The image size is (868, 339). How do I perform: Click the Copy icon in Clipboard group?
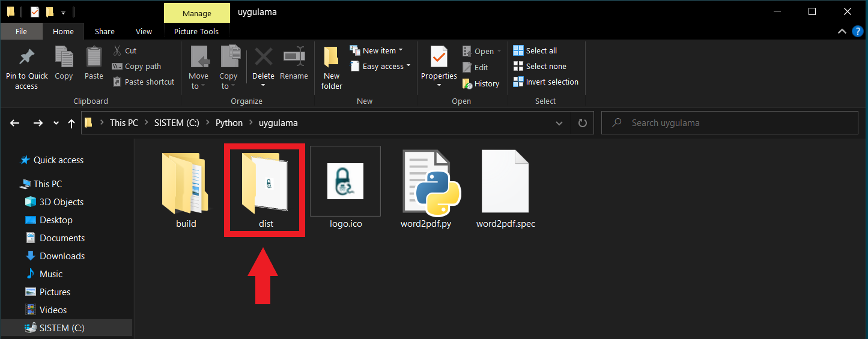pos(64,58)
